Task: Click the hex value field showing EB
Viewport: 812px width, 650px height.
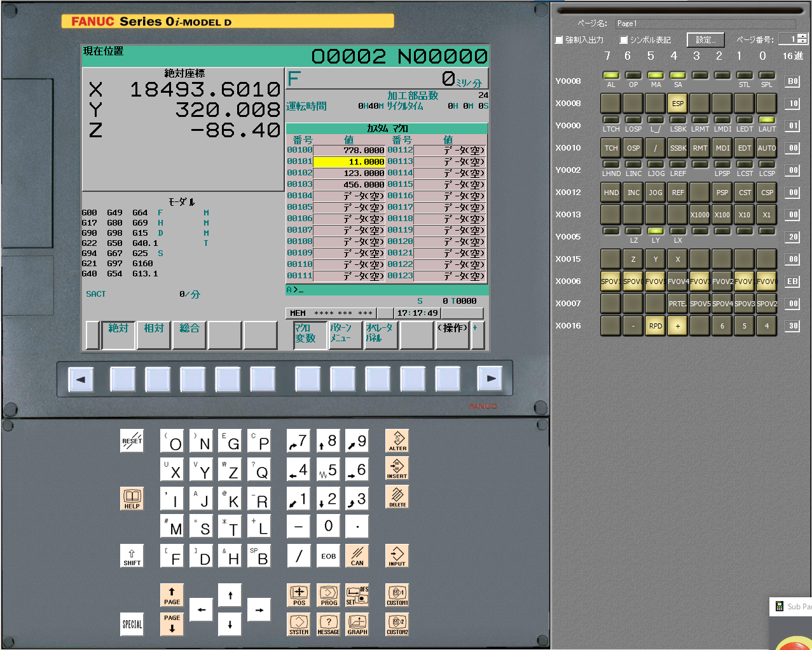Action: click(792, 281)
